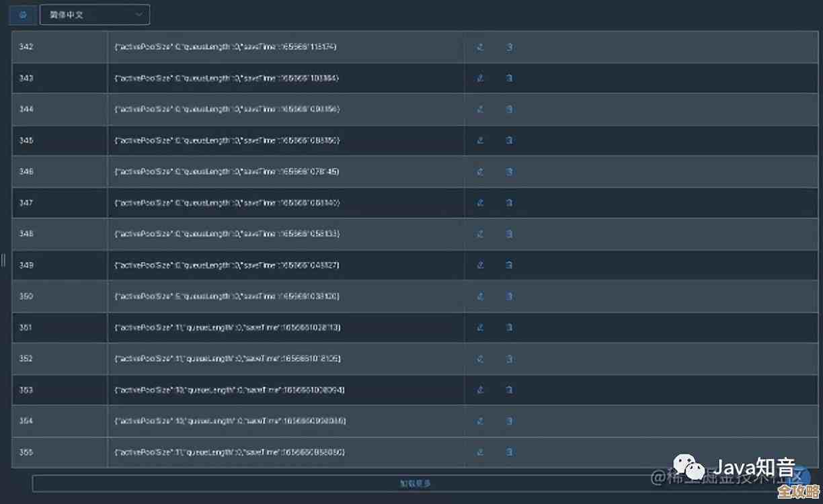This screenshot has width=823, height=504.
Task: Click the chevron arrow in language selector
Action: [x=139, y=14]
